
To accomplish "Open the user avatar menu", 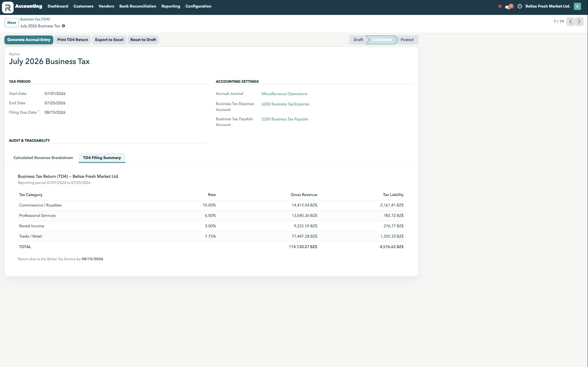I will tap(577, 6).
